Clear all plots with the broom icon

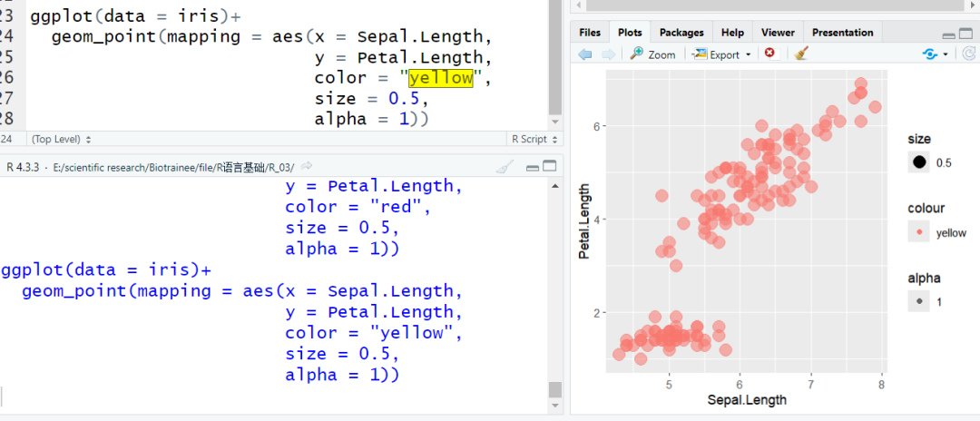click(801, 54)
